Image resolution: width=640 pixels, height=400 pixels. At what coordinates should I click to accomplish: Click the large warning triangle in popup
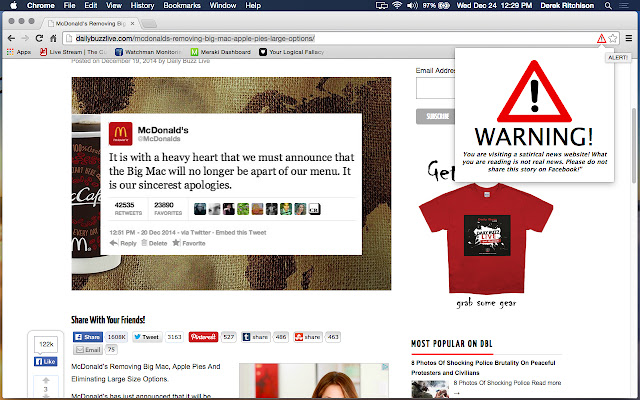pos(534,92)
